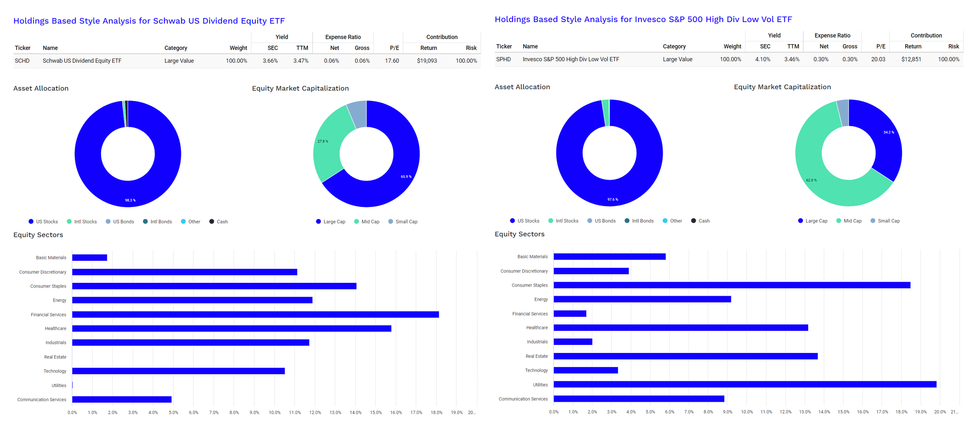Viewport: 980px width, 436px height.
Task: Click SPHD Basic Materials sector bar
Action: click(610, 257)
